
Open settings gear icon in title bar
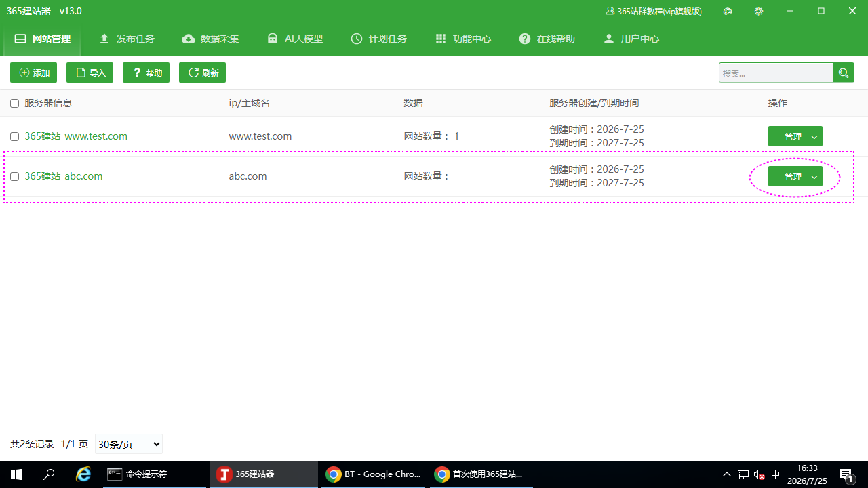click(x=759, y=12)
